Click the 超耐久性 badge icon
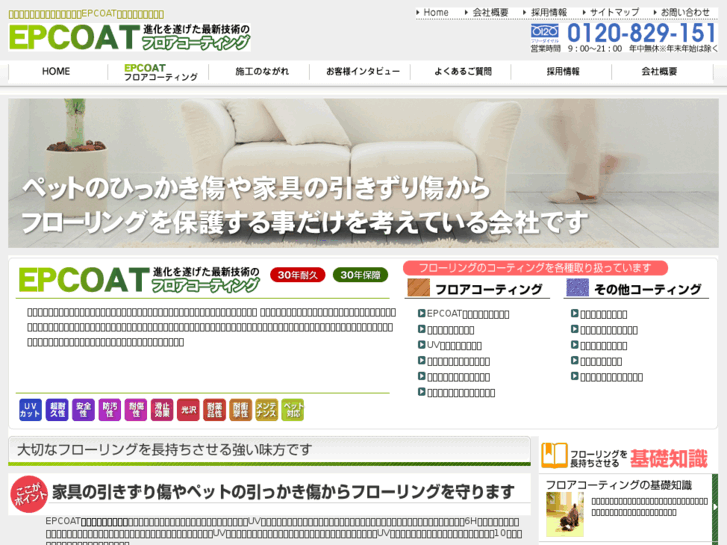The image size is (727, 545). [57, 410]
